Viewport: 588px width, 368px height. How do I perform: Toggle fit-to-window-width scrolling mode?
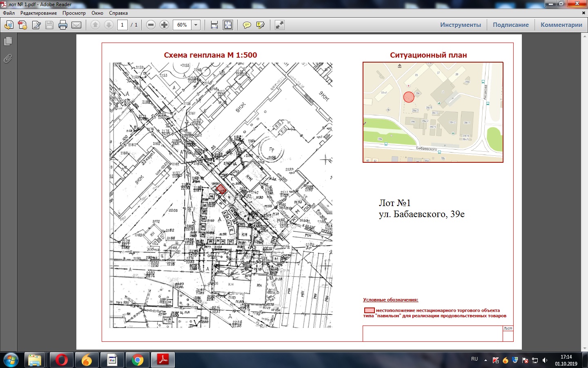214,25
